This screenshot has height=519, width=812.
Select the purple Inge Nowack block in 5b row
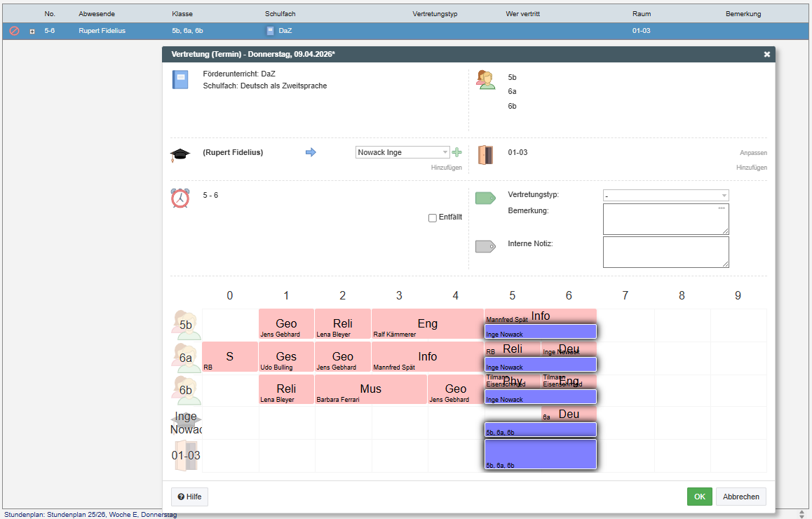540,331
